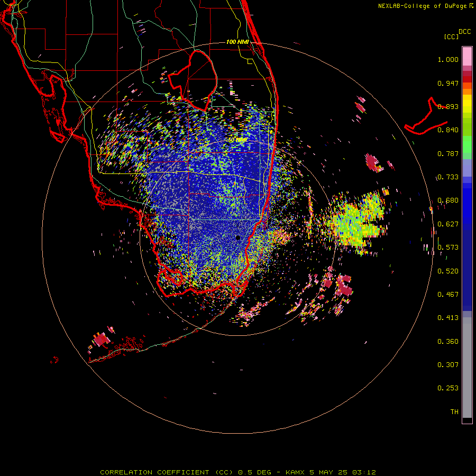Select the 0.413 legend value
The image size is (476, 476).
coord(448,318)
